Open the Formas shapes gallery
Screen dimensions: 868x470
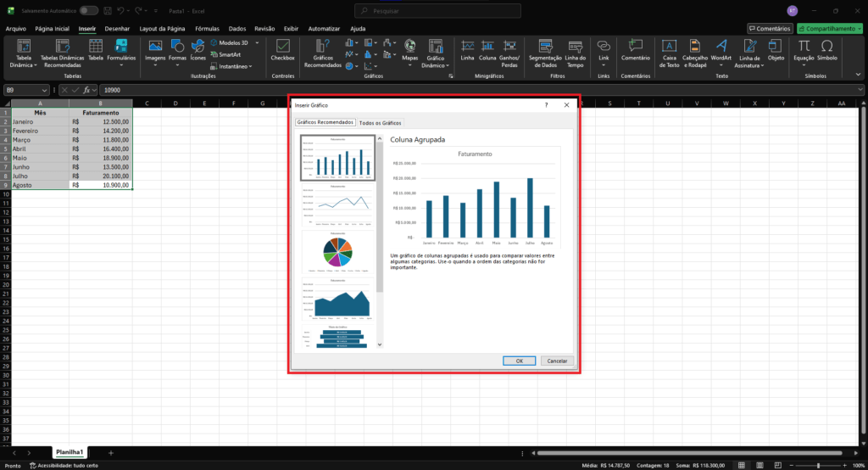(177, 53)
